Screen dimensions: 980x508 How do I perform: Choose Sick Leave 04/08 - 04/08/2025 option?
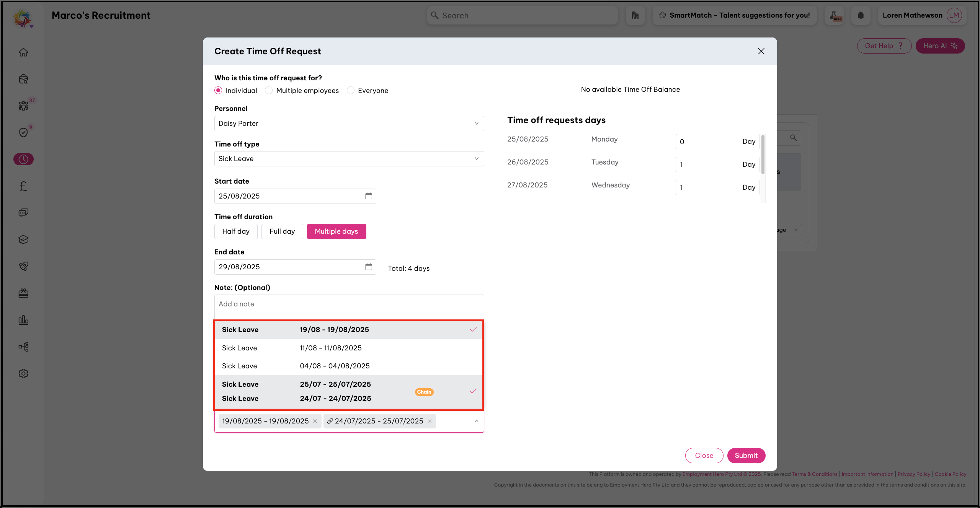pyautogui.click(x=348, y=366)
